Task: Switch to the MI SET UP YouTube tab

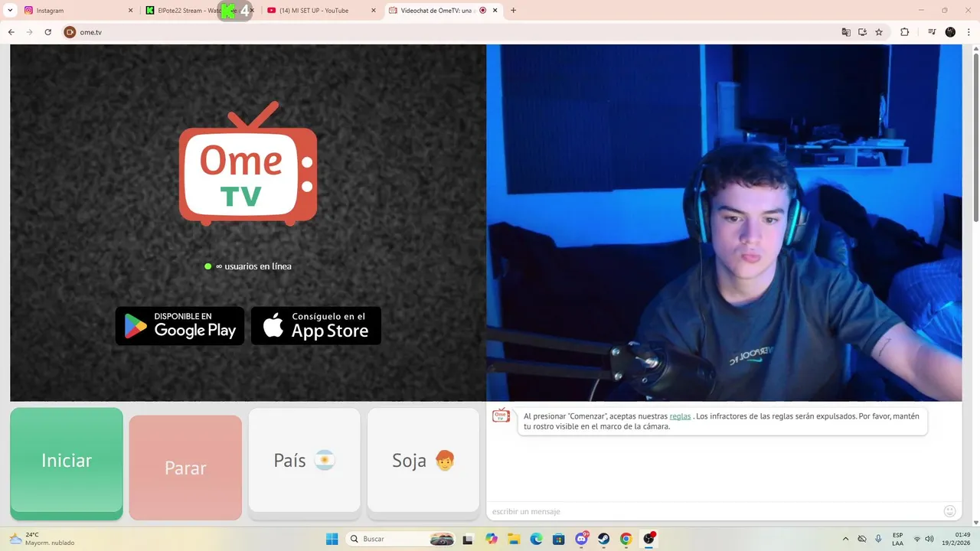Action: 314,11
